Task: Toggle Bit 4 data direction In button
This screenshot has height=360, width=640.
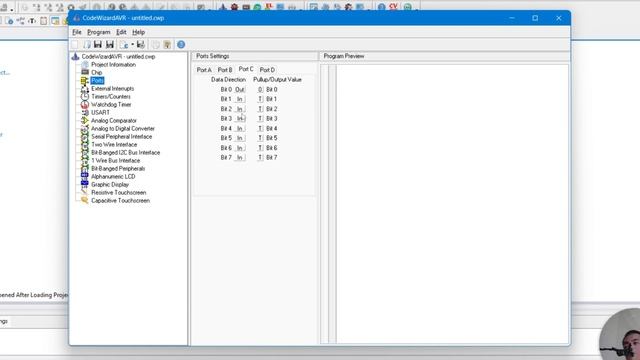Action: [240, 128]
